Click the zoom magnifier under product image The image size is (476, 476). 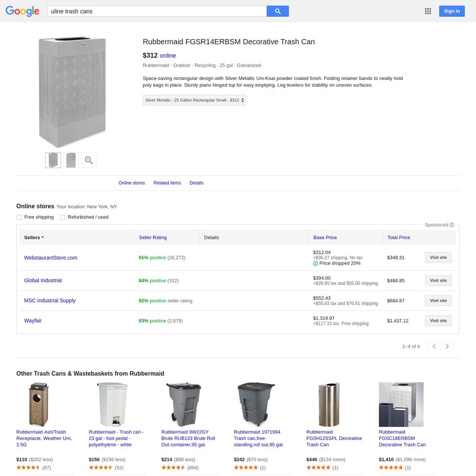pyautogui.click(x=89, y=160)
